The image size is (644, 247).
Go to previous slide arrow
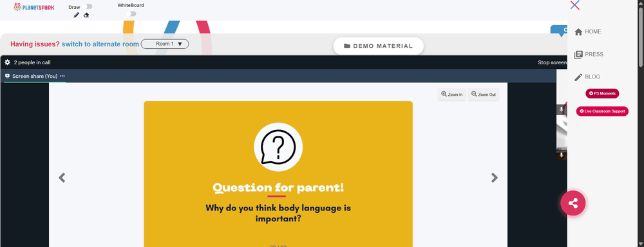pyautogui.click(x=62, y=178)
